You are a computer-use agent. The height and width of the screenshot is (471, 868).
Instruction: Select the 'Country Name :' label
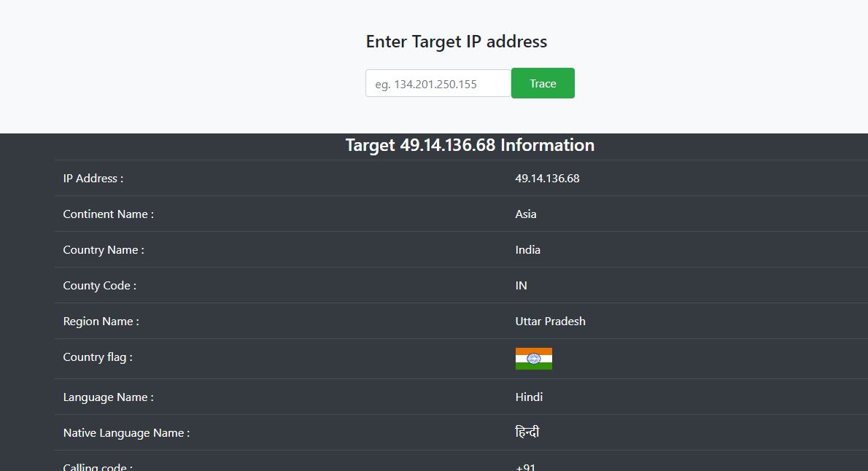(x=104, y=250)
